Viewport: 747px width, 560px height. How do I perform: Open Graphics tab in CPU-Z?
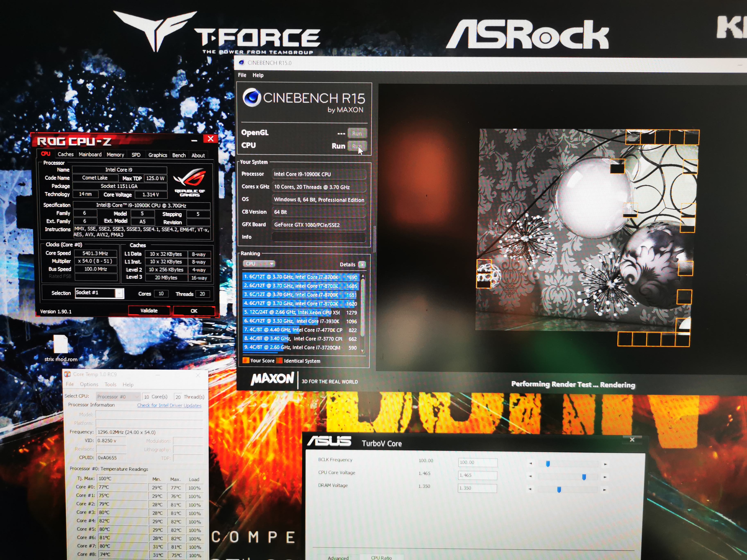pos(158,155)
